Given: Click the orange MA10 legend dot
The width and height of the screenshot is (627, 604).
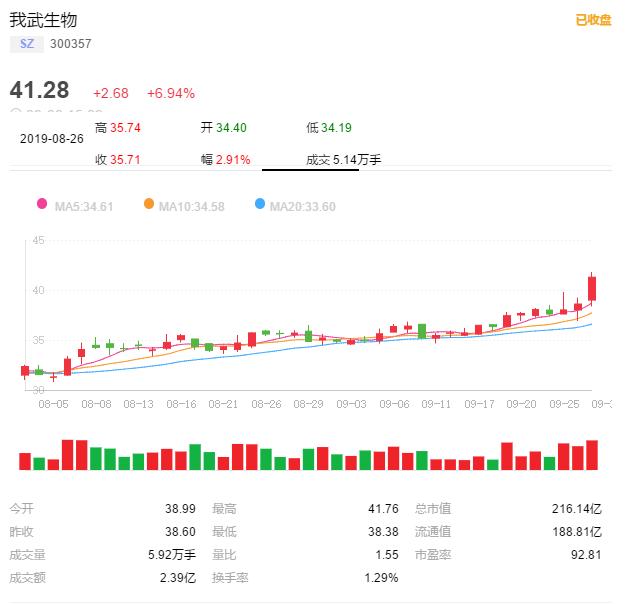Looking at the screenshot, I should (149, 205).
